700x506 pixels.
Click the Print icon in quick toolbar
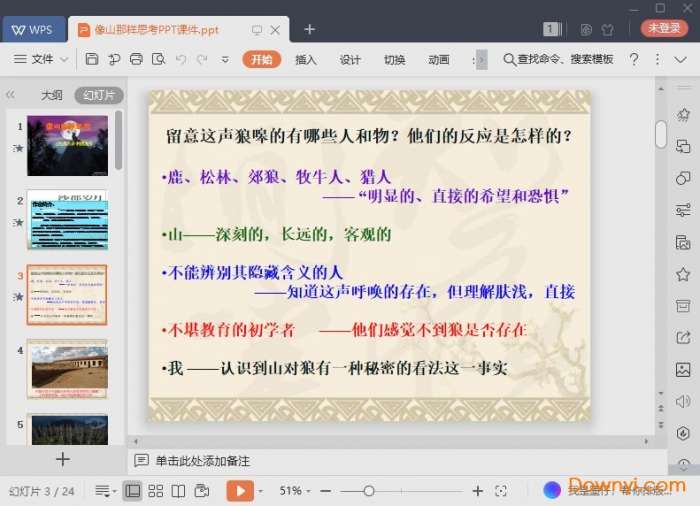pos(136,60)
